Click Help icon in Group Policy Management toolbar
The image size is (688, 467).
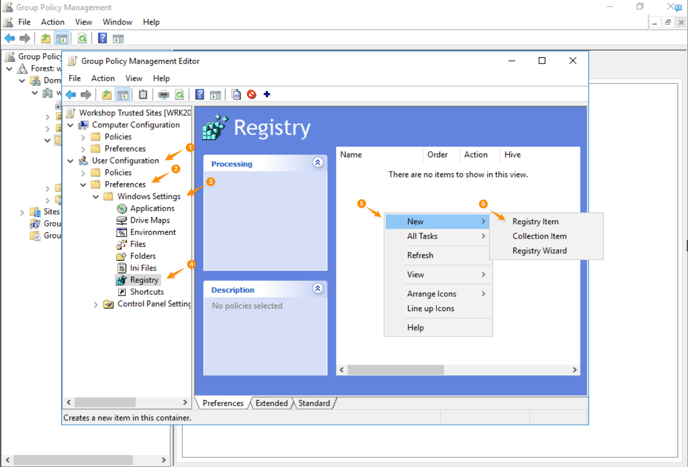coord(102,38)
